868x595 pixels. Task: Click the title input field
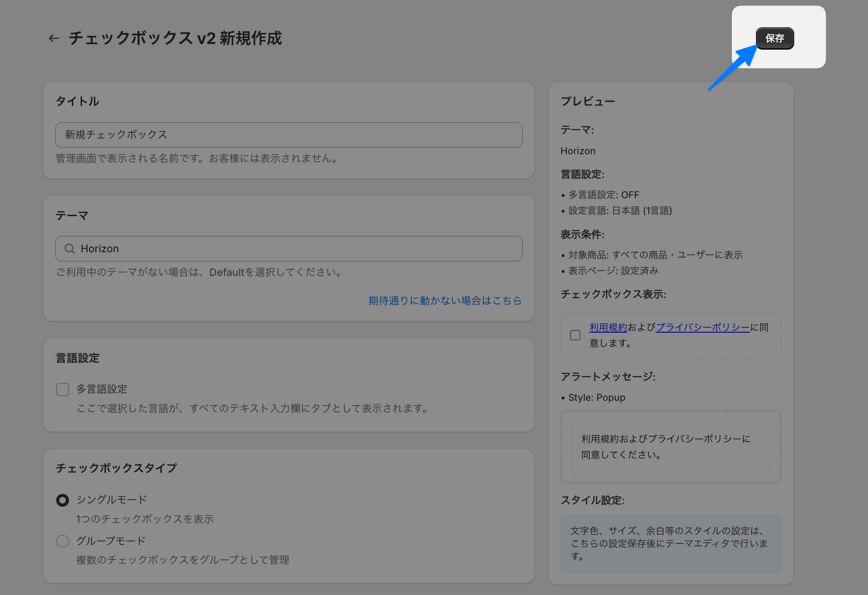pos(289,135)
